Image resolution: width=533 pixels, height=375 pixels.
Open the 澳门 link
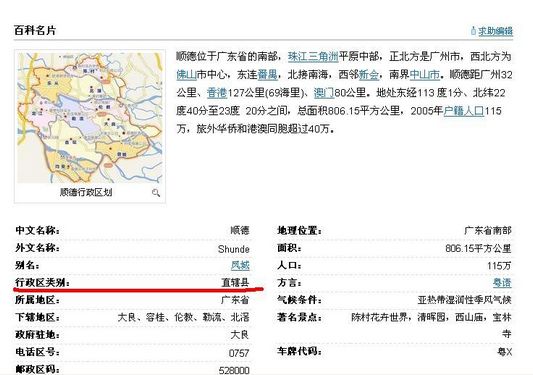click(324, 92)
